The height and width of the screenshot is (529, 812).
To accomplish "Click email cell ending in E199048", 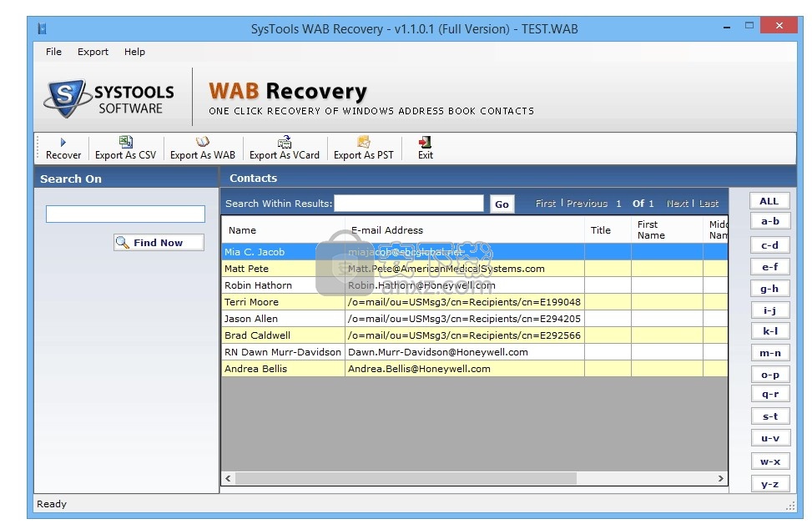I will [465, 302].
